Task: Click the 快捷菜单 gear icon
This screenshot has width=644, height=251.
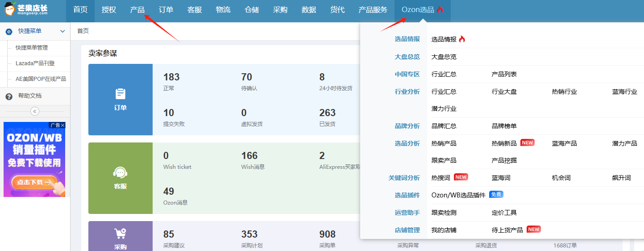Action: click(8, 31)
